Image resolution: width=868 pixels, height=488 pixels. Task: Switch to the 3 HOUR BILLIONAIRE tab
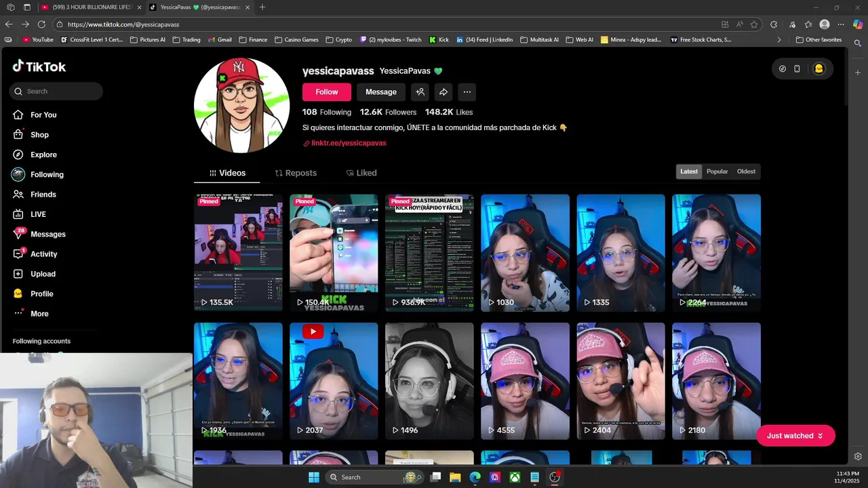click(91, 7)
